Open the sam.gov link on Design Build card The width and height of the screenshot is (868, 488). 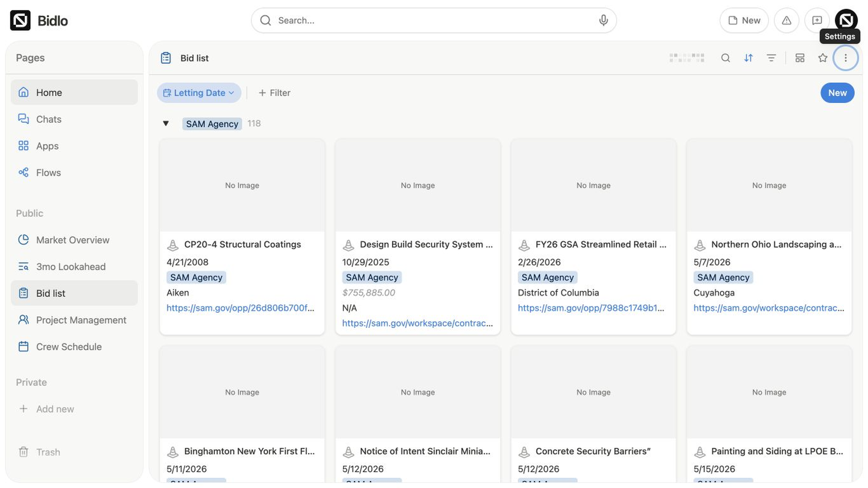[x=417, y=323]
